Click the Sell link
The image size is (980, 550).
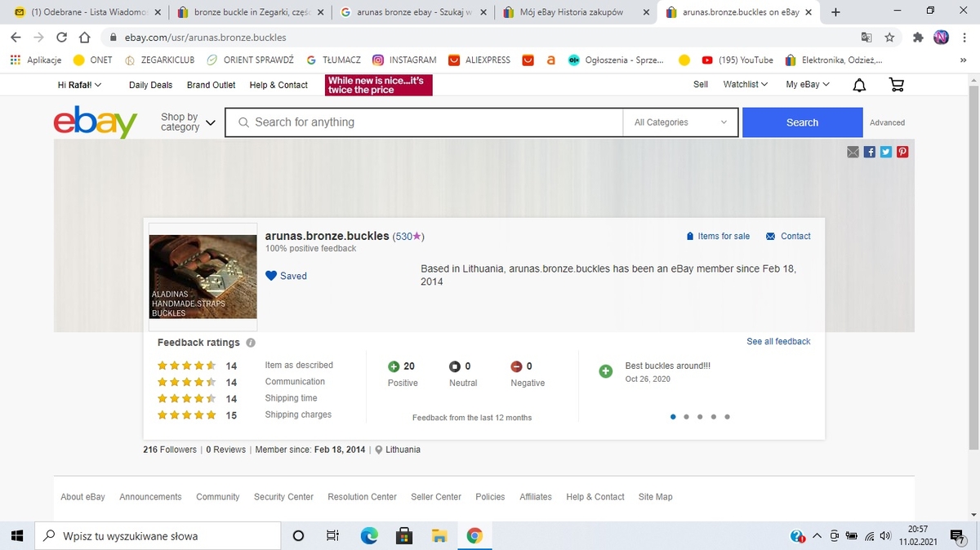[x=701, y=84]
